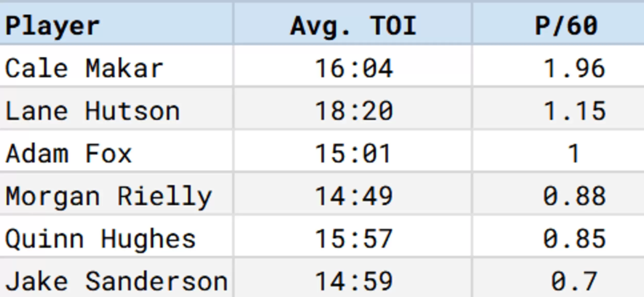Click the Player column header
The image size is (644, 297).
(116, 24)
